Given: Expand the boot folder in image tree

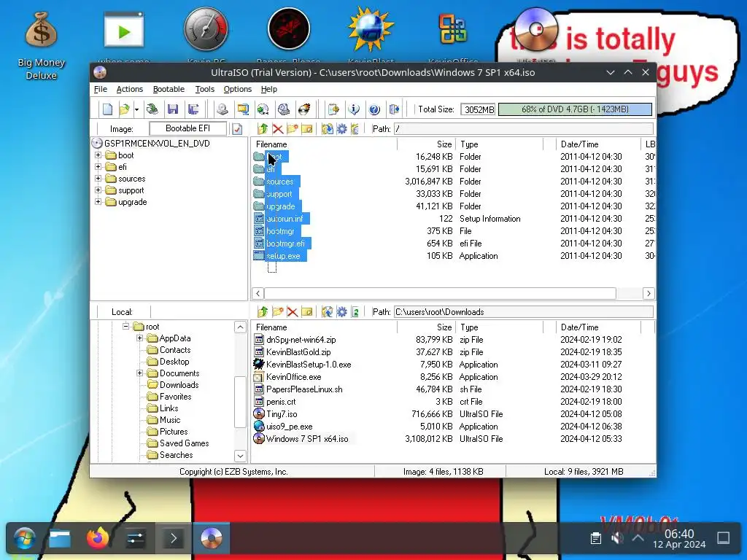Looking at the screenshot, I should (98, 155).
